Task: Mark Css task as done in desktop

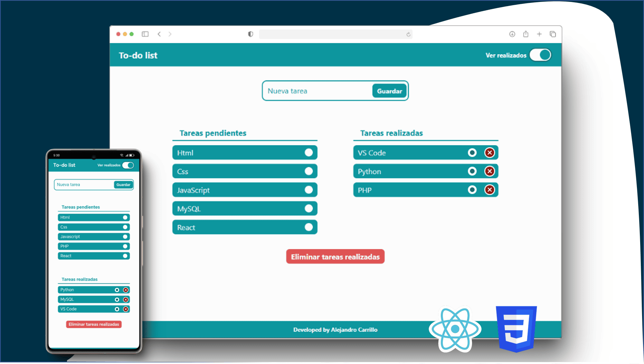Action: (308, 171)
